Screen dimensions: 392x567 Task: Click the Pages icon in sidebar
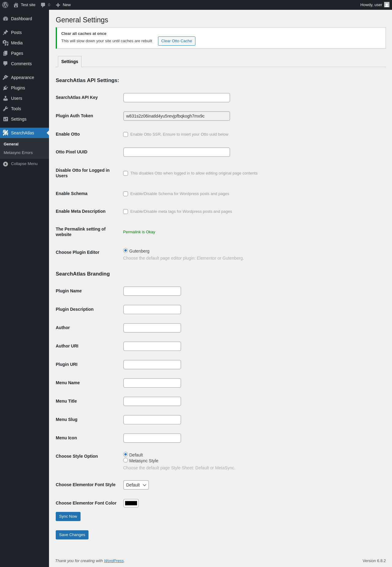point(6,53)
